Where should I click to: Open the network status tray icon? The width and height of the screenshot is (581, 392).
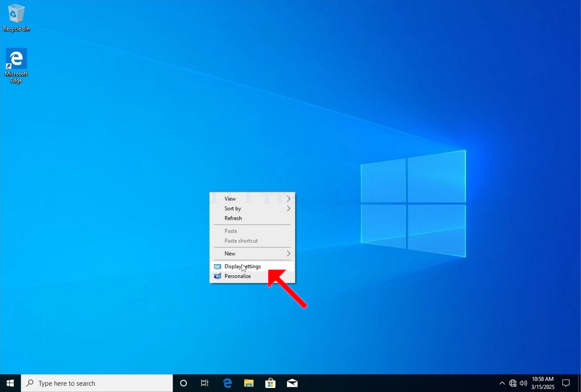[x=513, y=383]
